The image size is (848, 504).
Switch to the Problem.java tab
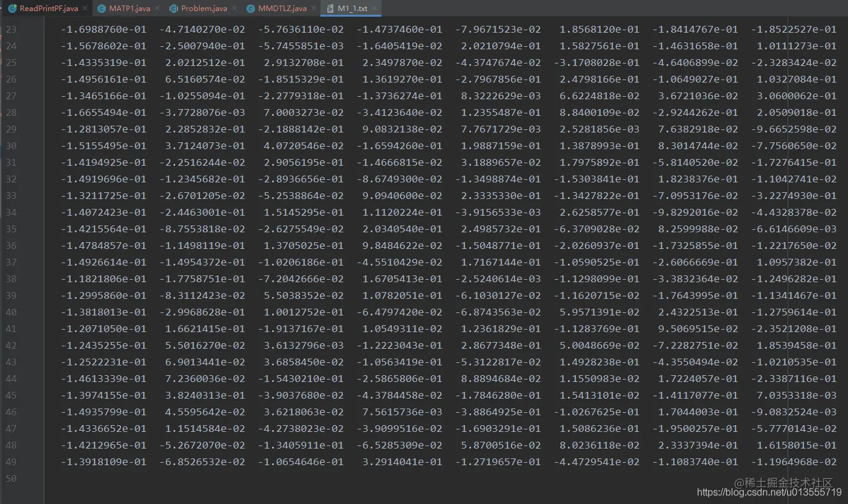point(203,9)
